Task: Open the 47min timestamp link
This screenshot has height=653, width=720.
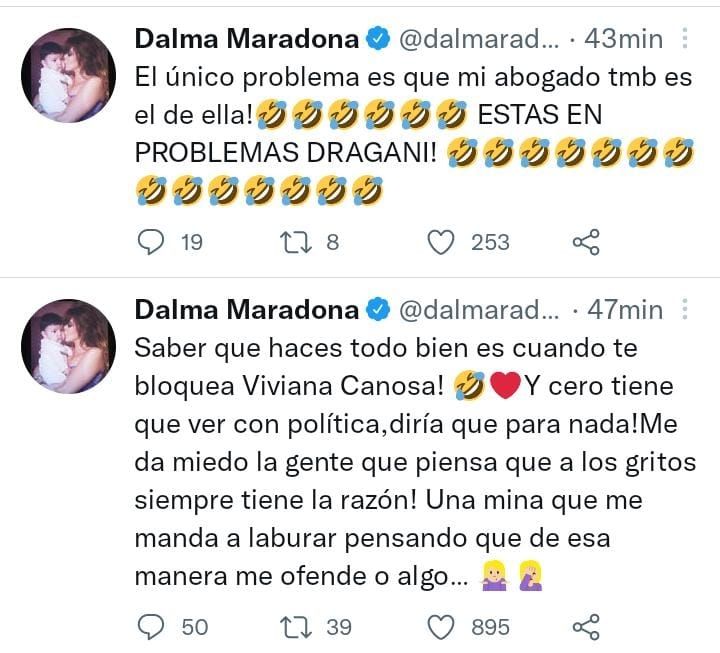Action: pyautogui.click(x=625, y=310)
